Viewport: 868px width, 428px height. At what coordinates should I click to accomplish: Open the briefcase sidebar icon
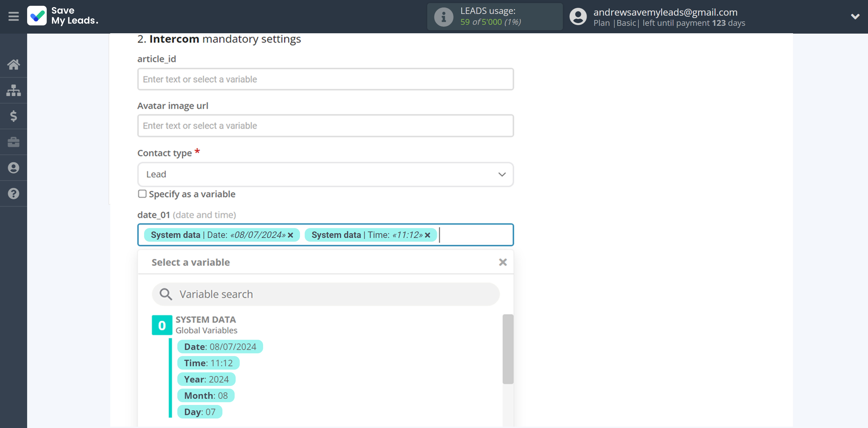(14, 142)
